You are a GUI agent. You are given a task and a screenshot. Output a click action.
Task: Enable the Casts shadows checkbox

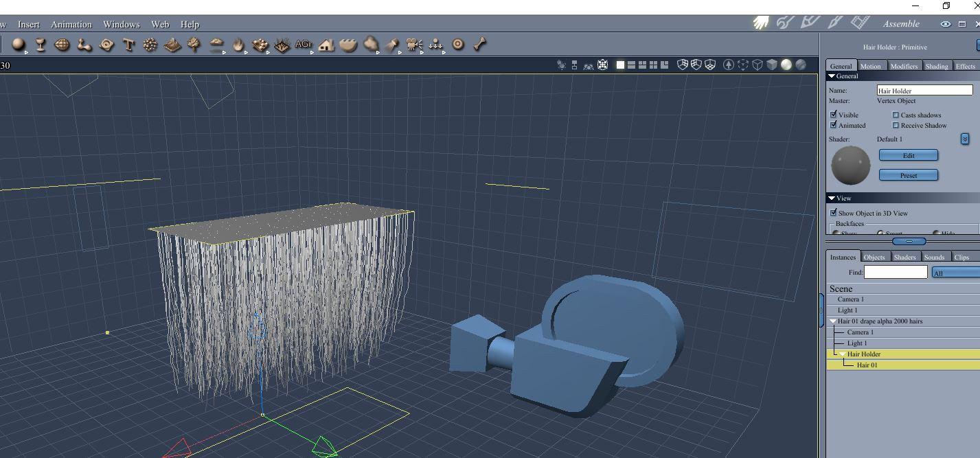[x=896, y=115]
